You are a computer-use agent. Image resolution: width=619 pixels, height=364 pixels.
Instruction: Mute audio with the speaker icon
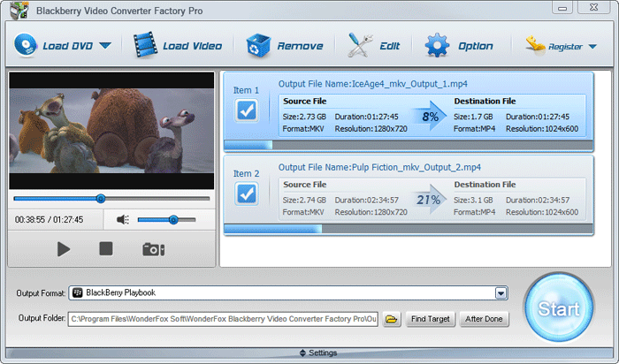[123, 220]
